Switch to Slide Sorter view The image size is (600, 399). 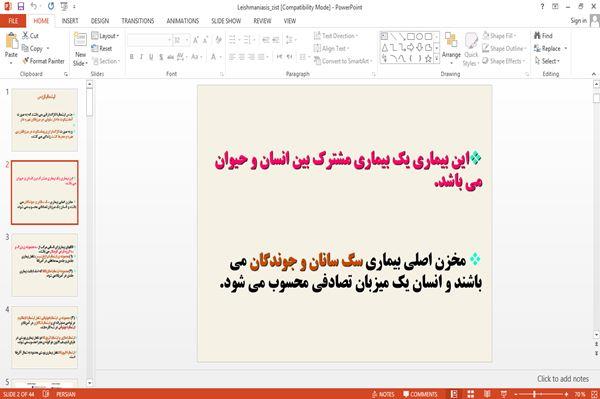(470, 394)
